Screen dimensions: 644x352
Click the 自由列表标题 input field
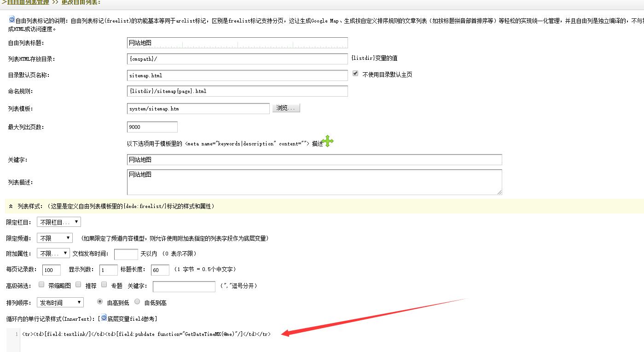(237, 43)
